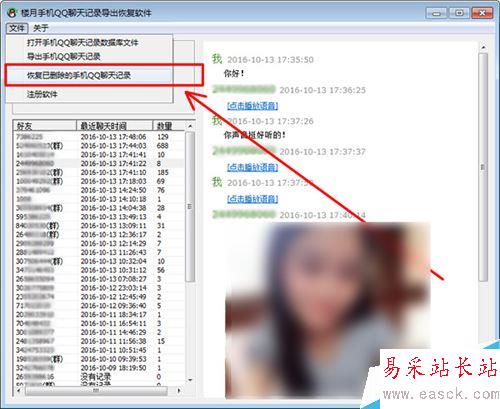
Task: Select row dated 2016-10-11 16:54:11
Action: click(99, 323)
